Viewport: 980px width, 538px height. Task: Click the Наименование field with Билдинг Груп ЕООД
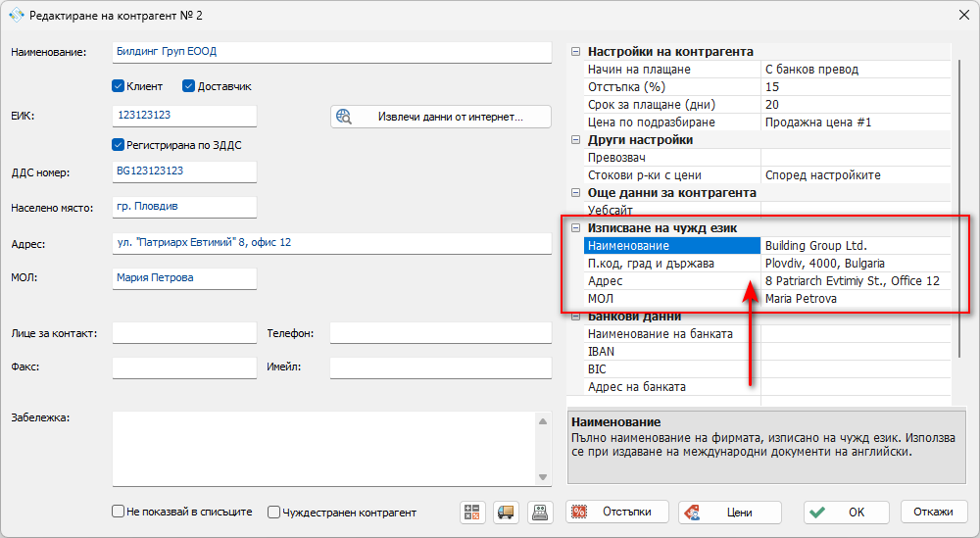coord(332,52)
